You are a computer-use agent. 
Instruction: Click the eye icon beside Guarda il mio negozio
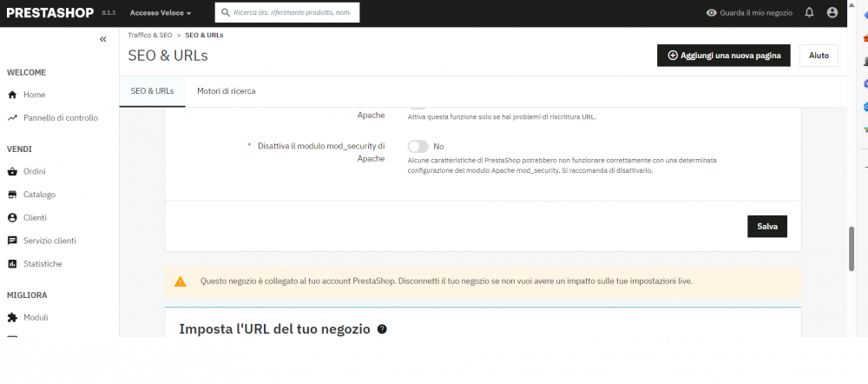pyautogui.click(x=712, y=13)
